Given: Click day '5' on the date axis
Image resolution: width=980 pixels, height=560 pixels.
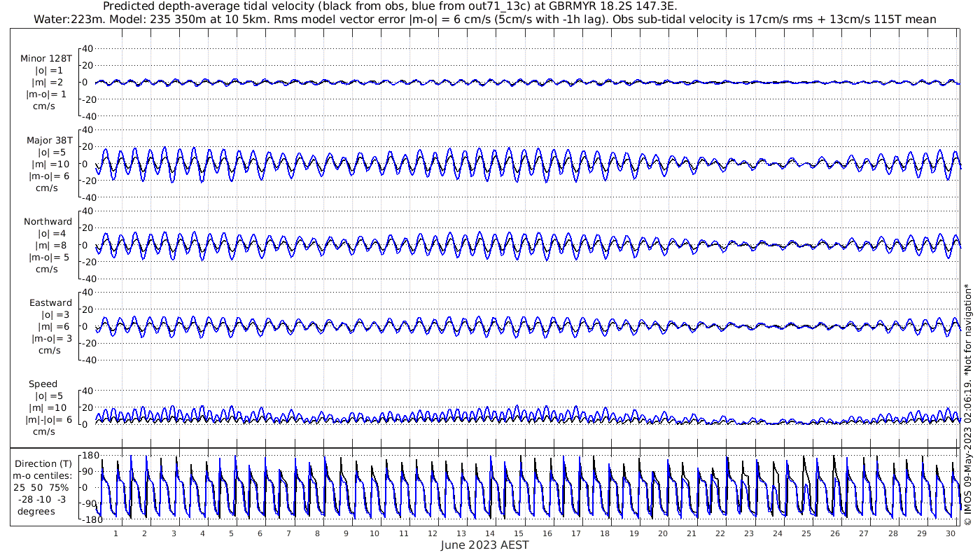Looking at the screenshot, I should (231, 533).
